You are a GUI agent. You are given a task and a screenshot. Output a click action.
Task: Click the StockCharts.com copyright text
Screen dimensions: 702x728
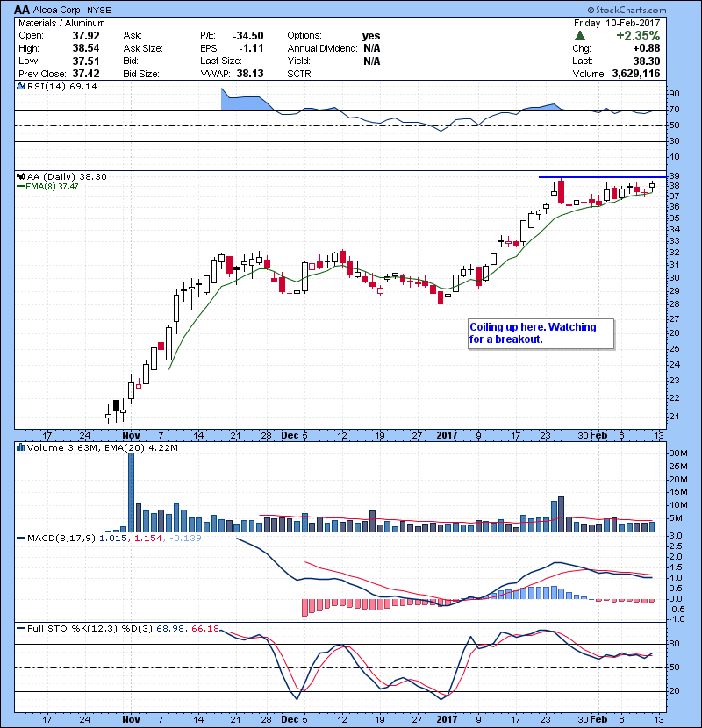(x=627, y=10)
